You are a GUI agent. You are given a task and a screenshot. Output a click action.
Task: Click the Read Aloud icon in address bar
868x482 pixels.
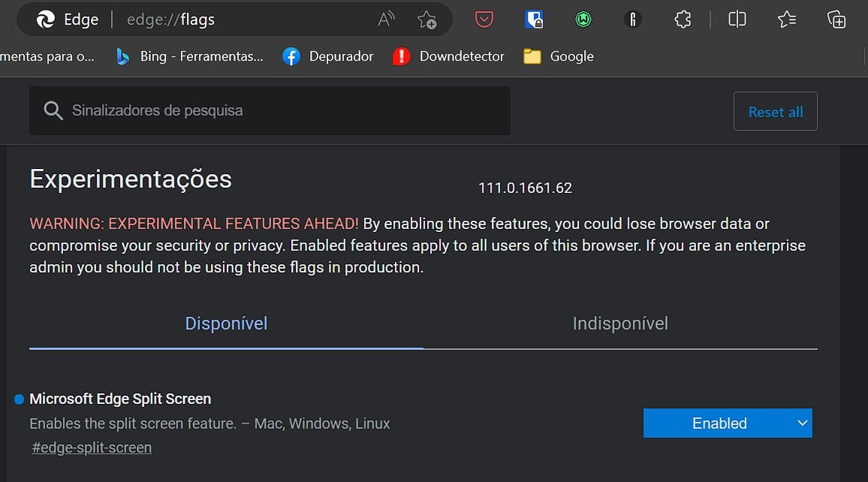(386, 20)
